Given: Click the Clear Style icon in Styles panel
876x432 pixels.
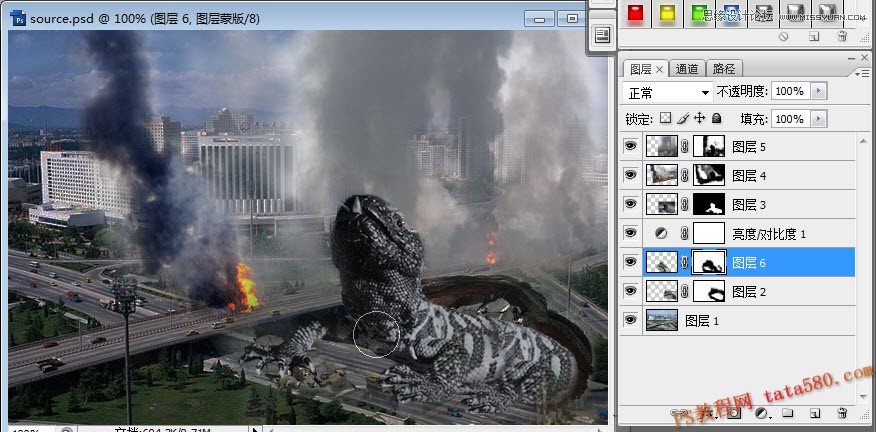Looking at the screenshot, I should click(x=783, y=37).
